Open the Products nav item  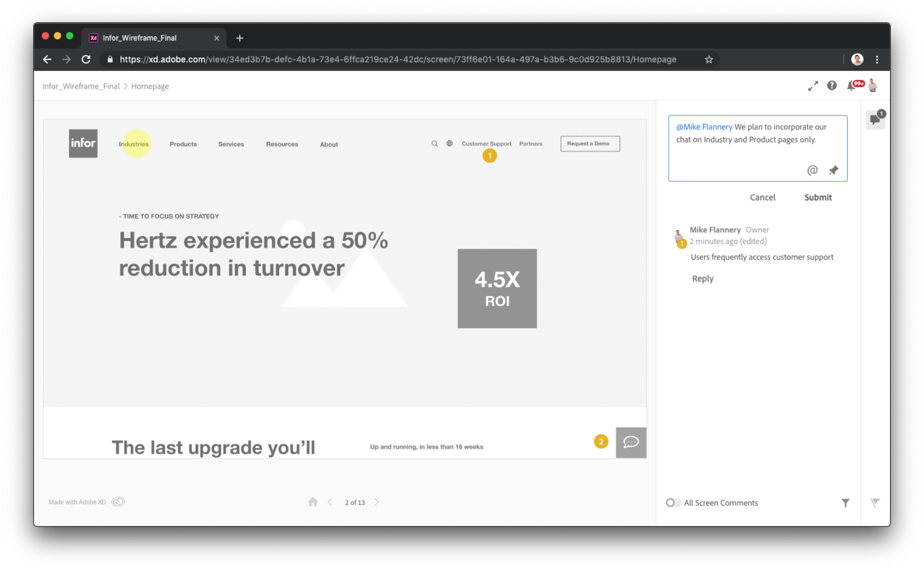[x=183, y=144]
